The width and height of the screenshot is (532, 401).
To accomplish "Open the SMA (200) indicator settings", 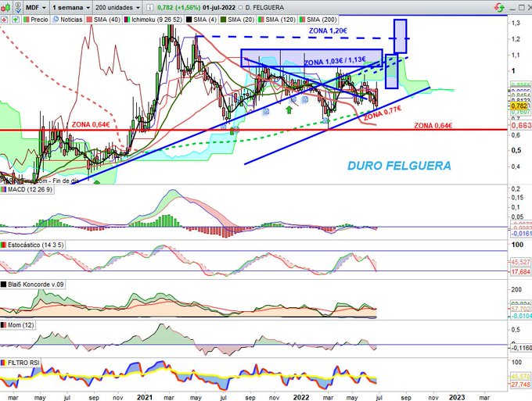I will (x=318, y=20).
